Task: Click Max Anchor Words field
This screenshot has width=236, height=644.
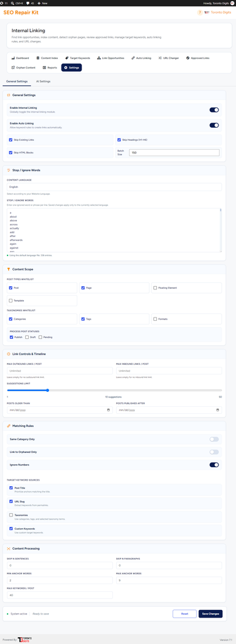Action: (x=169, y=580)
